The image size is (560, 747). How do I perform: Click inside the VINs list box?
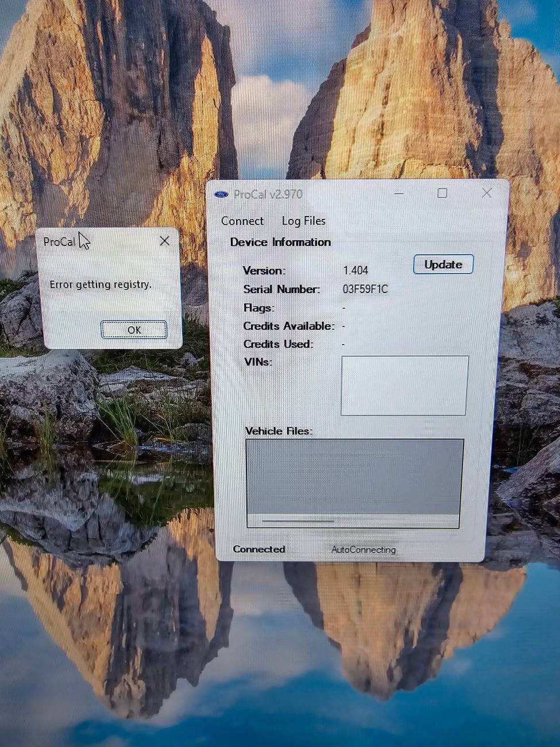[404, 385]
